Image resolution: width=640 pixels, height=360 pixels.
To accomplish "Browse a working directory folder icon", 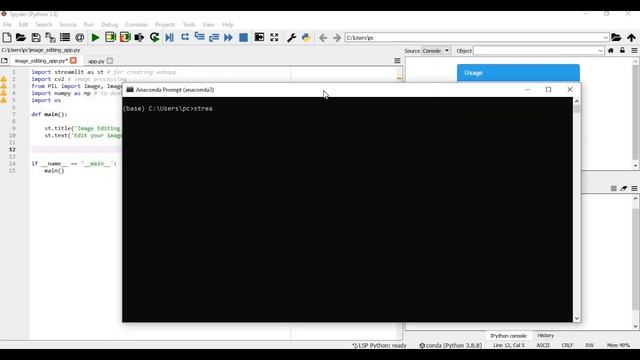I will click(616, 38).
